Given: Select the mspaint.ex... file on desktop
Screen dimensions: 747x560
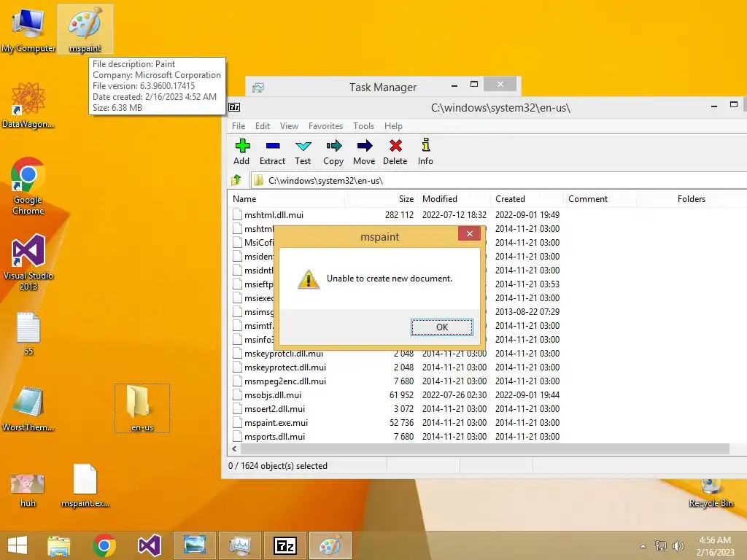Looking at the screenshot, I should pyautogui.click(x=85, y=485).
